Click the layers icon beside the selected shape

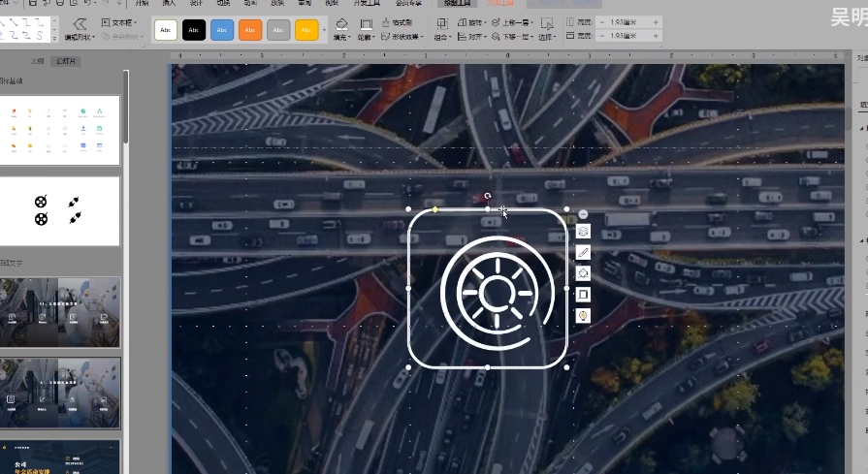583,232
